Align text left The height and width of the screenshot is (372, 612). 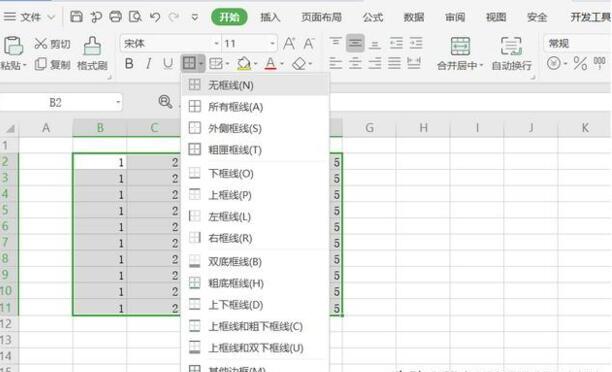click(335, 63)
